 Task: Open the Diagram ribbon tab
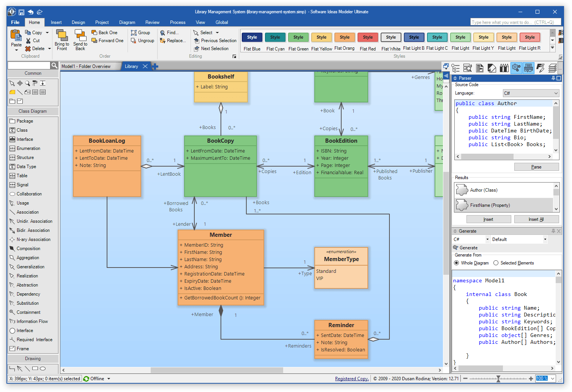pyautogui.click(x=127, y=22)
